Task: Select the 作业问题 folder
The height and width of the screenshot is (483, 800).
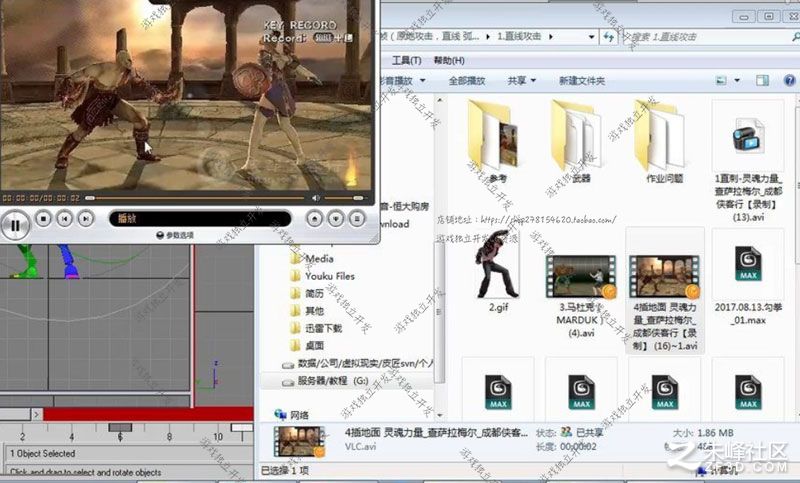Action: coord(664,142)
